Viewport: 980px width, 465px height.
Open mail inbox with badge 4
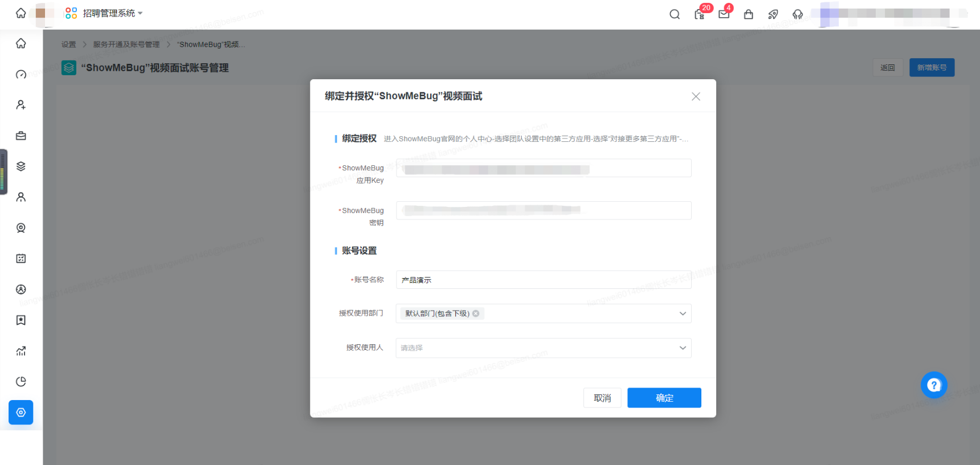click(x=724, y=14)
